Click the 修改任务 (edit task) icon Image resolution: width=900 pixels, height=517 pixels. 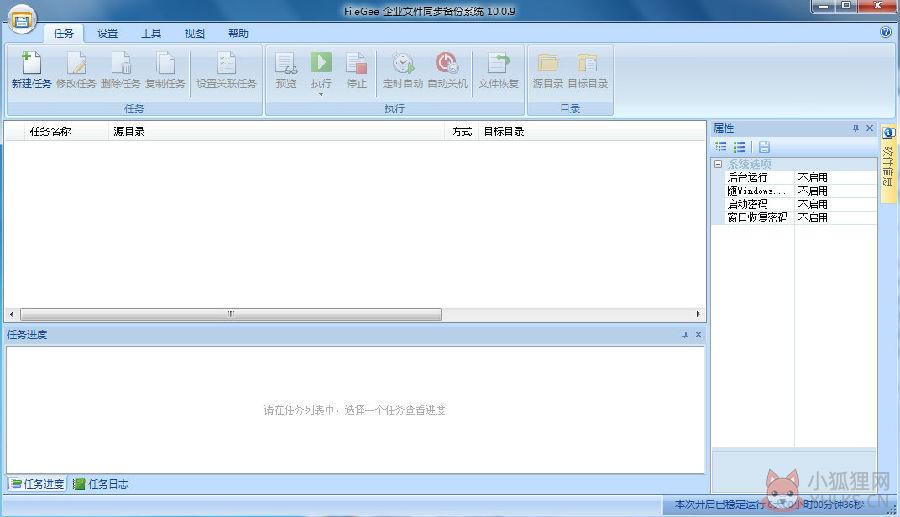pos(76,63)
